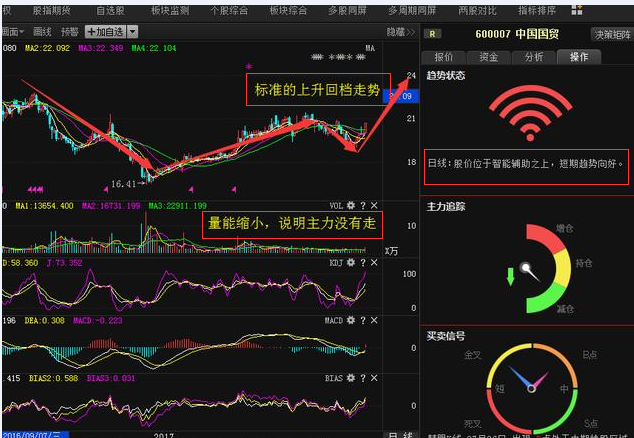Click the 600007 中国国贸 stock title
634x438 pixels.
point(517,34)
